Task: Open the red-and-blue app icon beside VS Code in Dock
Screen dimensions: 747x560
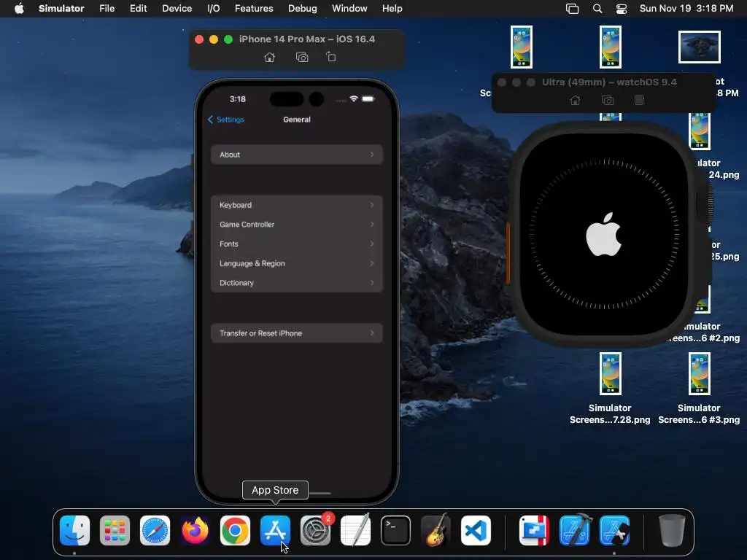Action: 534,530
